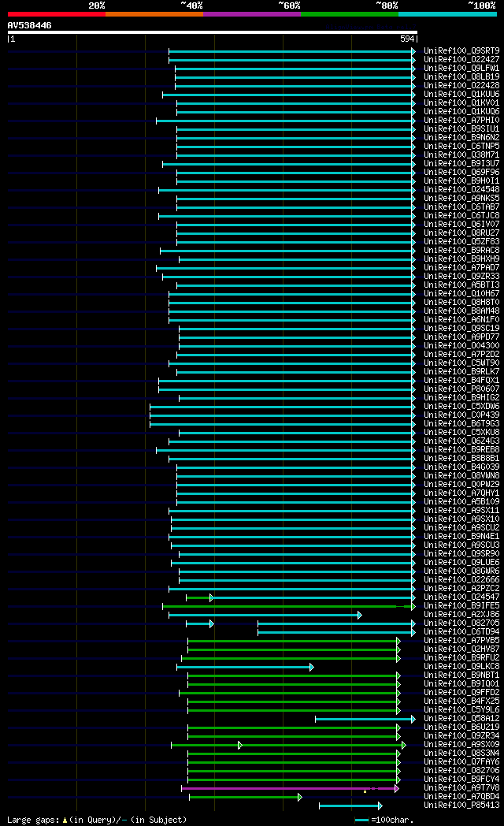
Task: Select hit label UniRef100_A5BTI3
Action: tap(462, 285)
